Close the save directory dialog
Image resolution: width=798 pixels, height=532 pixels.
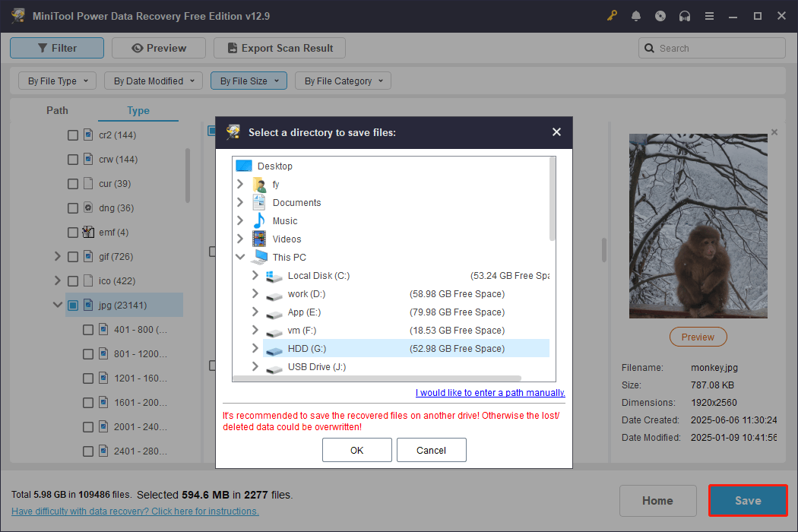(x=557, y=131)
